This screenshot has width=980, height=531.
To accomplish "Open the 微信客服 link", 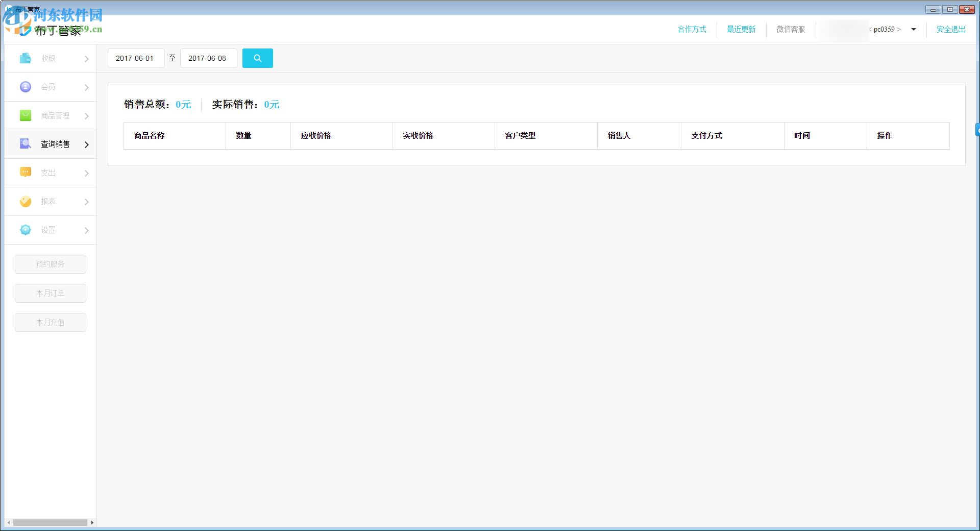I will tap(791, 29).
